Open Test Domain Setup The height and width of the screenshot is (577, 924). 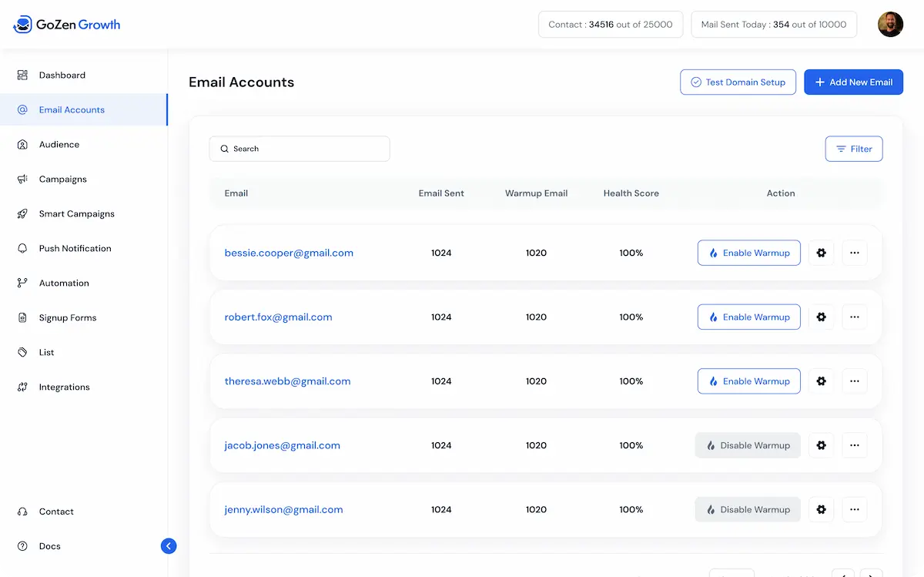click(738, 82)
